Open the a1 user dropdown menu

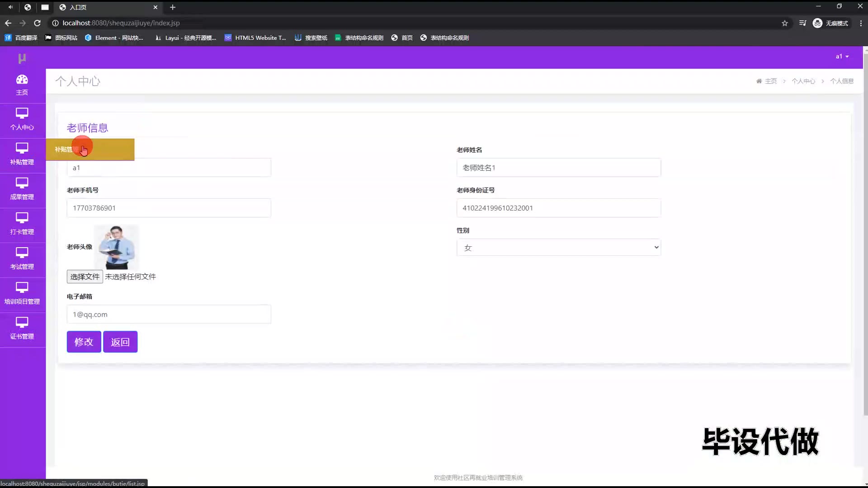click(x=842, y=56)
